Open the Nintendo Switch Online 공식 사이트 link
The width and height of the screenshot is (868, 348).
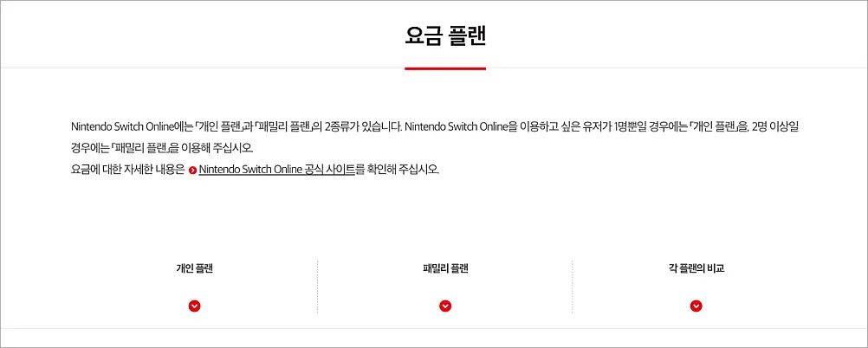click(x=277, y=170)
